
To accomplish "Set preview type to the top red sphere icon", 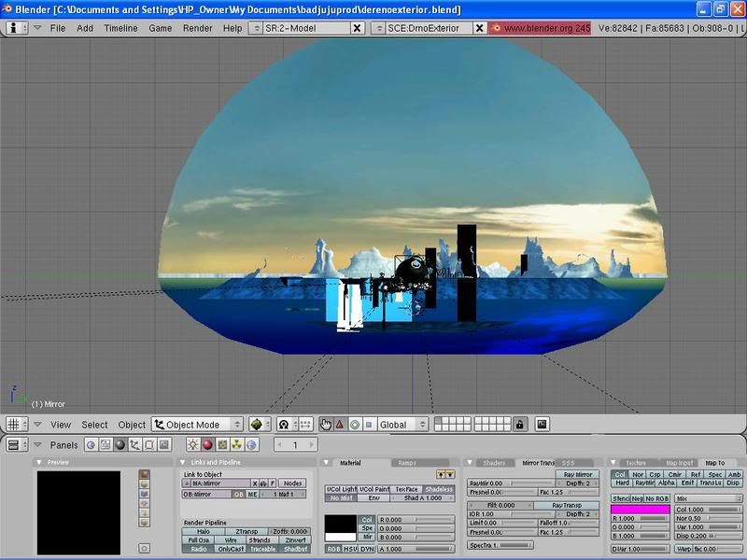I will (145, 474).
